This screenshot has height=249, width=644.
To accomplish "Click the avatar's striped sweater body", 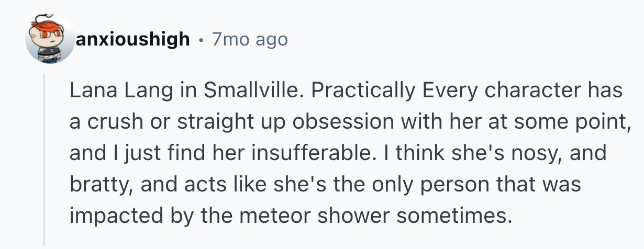I will click(52, 52).
